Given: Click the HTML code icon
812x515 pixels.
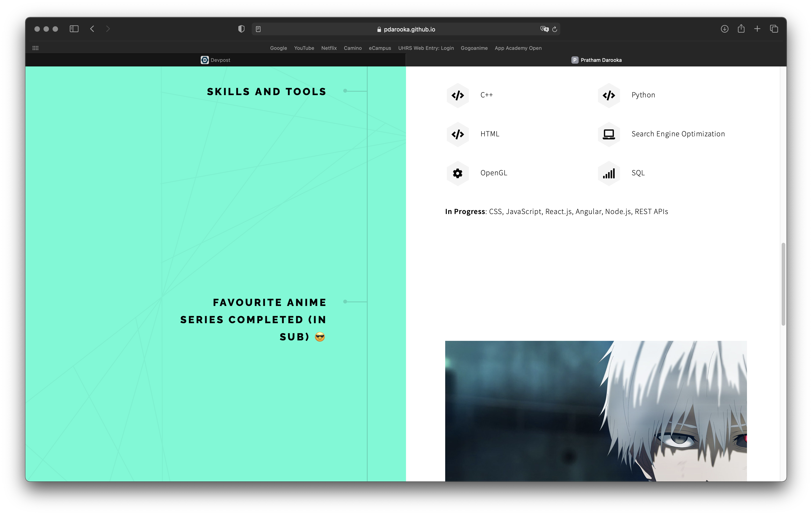Looking at the screenshot, I should point(458,134).
